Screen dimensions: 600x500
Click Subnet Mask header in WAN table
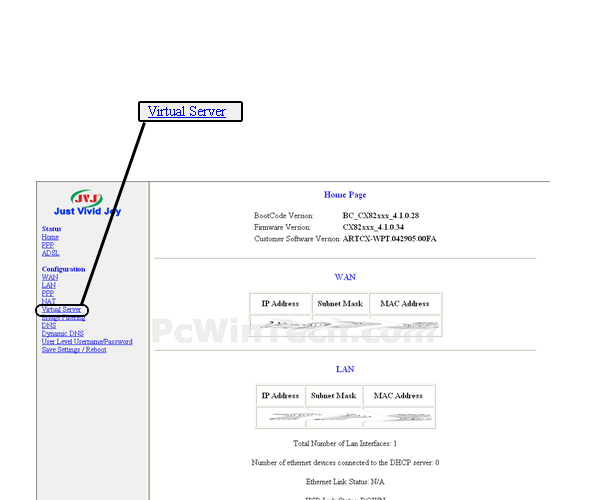click(x=340, y=304)
